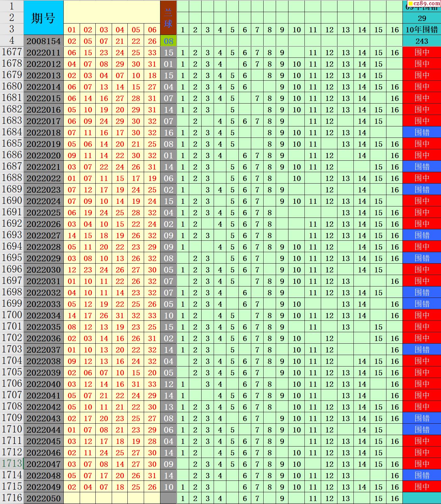Select green header number 16 in row 3

coord(395,30)
